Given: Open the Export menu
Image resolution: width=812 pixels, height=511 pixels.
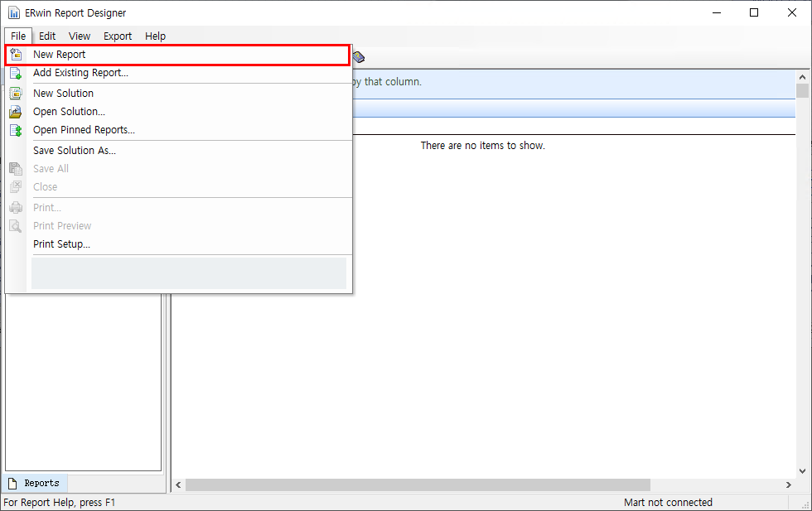Looking at the screenshot, I should pyautogui.click(x=118, y=36).
